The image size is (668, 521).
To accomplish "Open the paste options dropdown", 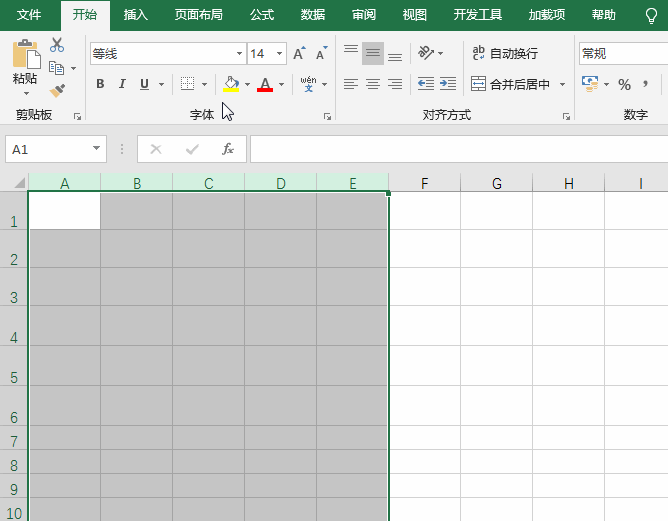I will (x=26, y=93).
